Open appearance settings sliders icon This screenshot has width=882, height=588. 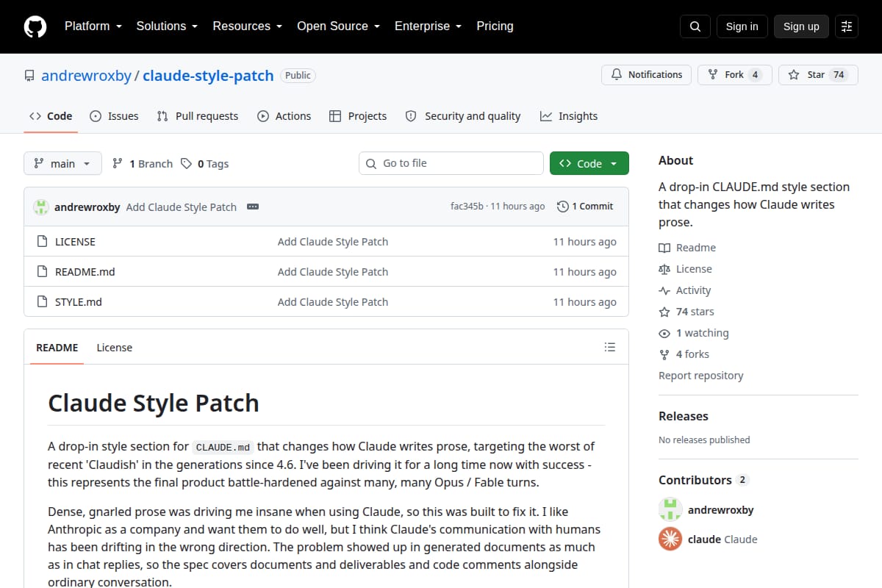pyautogui.click(x=847, y=26)
